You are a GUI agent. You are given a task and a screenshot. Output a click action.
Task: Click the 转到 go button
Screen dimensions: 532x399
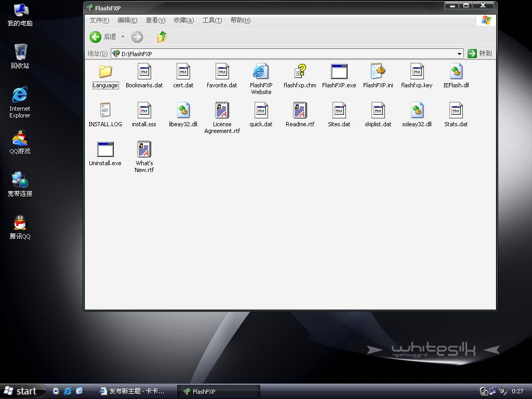click(479, 54)
